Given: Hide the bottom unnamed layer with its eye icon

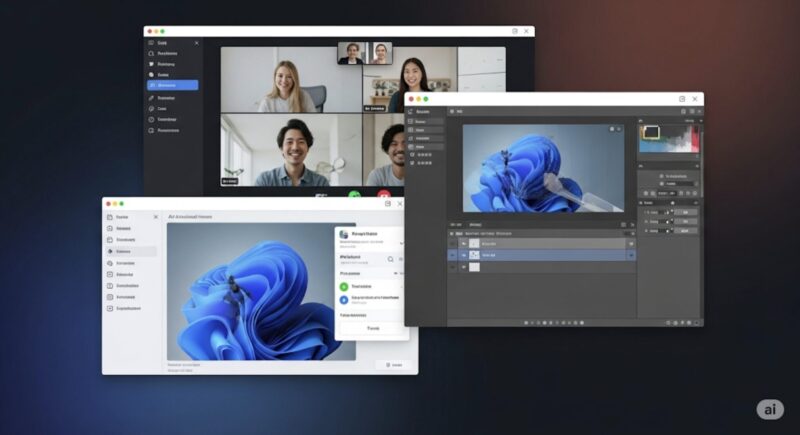Looking at the screenshot, I should pos(464,267).
